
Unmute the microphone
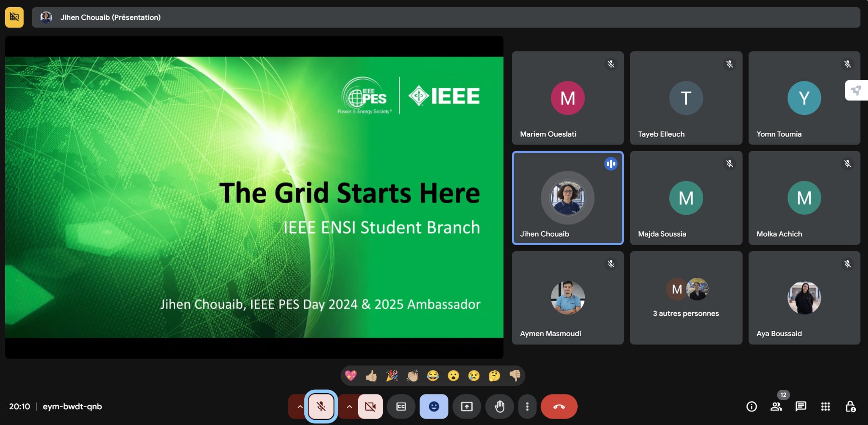point(321,407)
